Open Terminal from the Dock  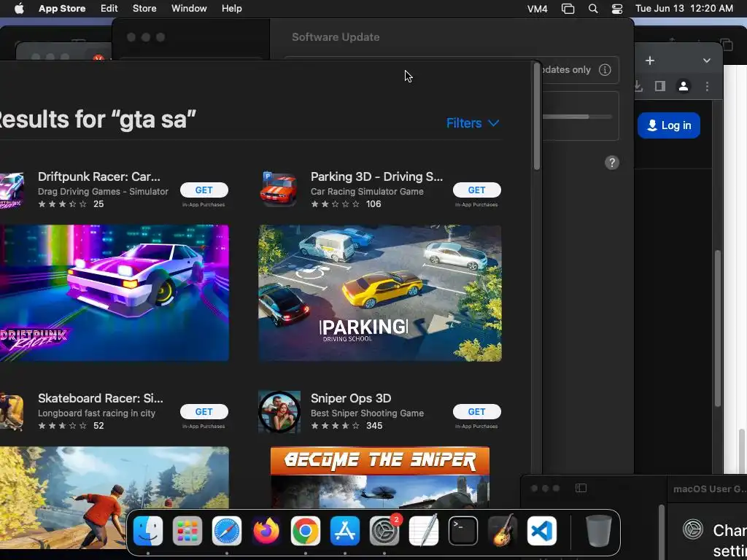pyautogui.click(x=463, y=531)
